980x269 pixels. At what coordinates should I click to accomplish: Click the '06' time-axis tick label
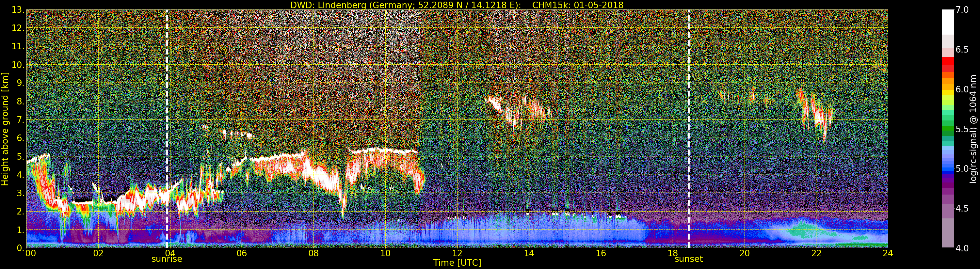(242, 253)
